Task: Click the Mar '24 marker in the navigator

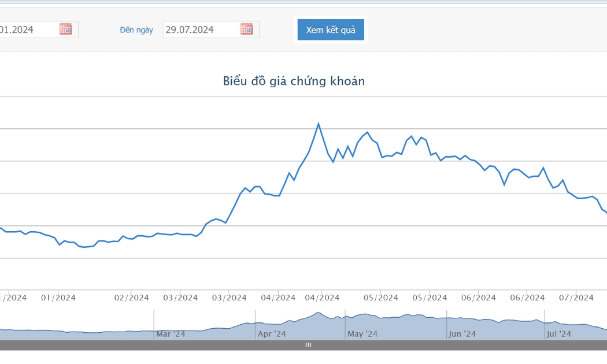Action: coord(171,334)
